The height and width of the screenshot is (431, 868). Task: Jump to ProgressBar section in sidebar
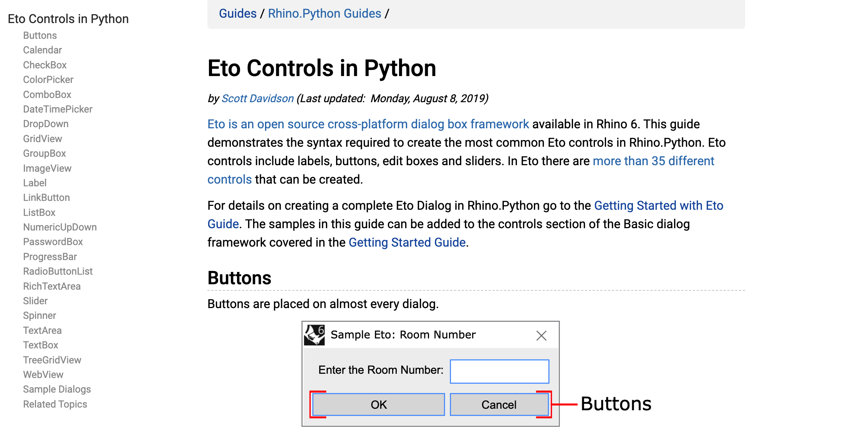tap(50, 257)
